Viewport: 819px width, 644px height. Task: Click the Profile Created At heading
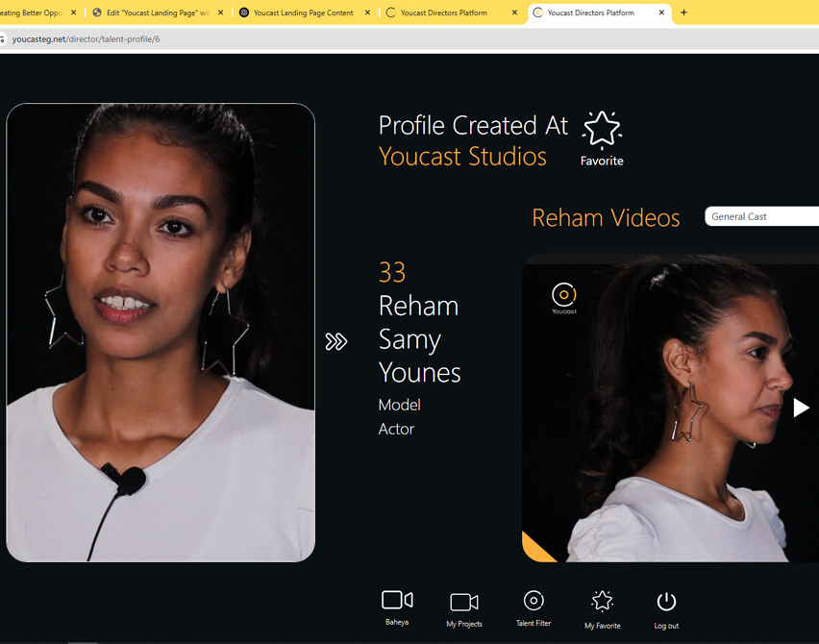coord(473,125)
